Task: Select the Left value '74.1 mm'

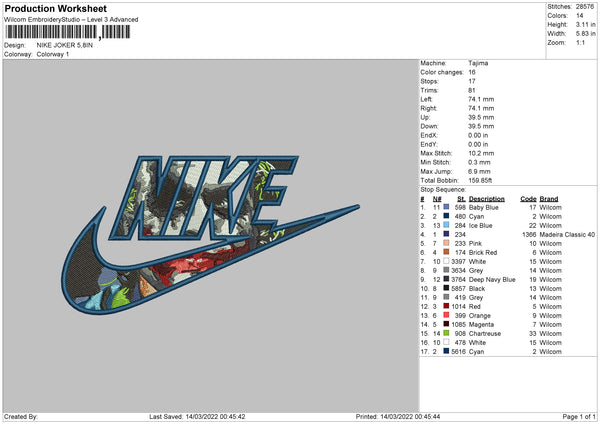Action: 481,99
